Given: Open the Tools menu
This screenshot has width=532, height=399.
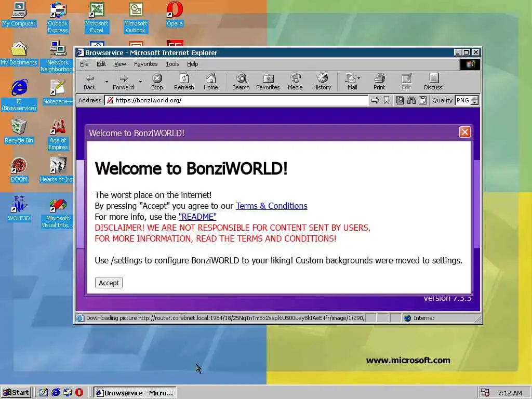Looking at the screenshot, I should 172,64.
